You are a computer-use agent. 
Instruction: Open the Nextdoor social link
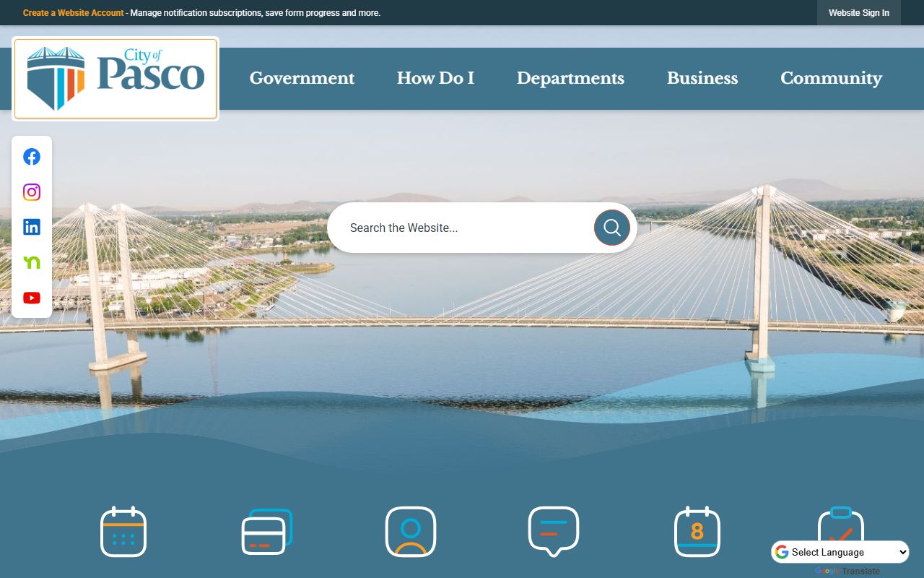[x=32, y=262]
